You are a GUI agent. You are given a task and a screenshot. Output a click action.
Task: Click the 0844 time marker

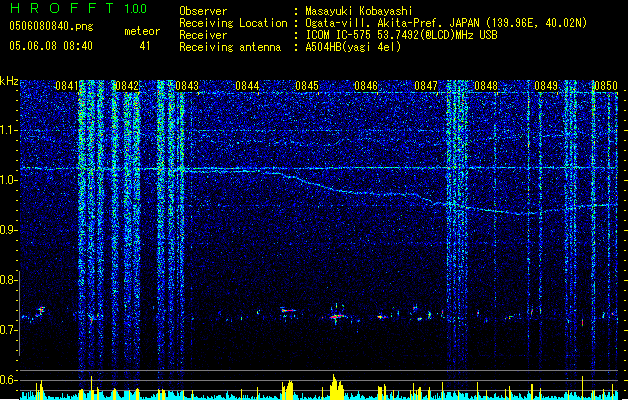(x=247, y=86)
